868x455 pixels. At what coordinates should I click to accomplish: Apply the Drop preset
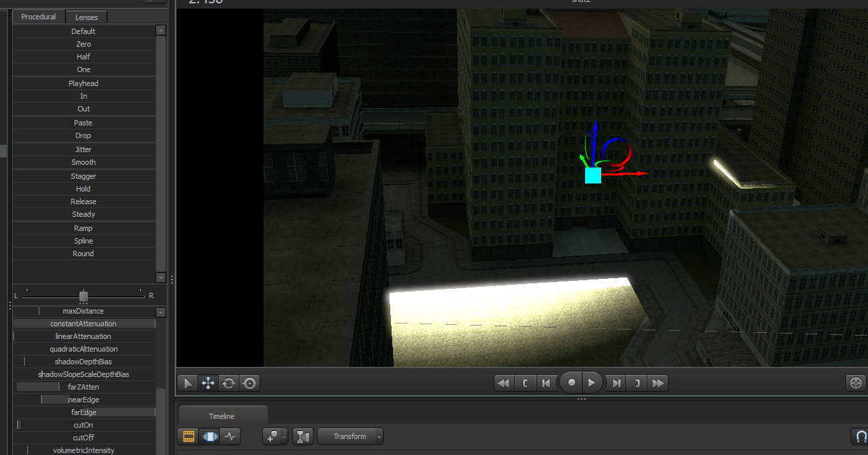click(x=83, y=135)
